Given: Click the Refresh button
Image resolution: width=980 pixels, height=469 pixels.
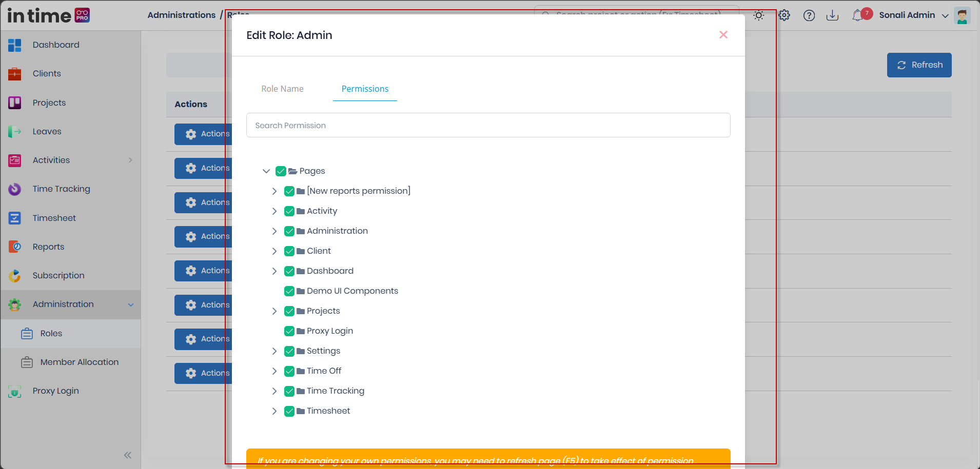Looking at the screenshot, I should 919,65.
